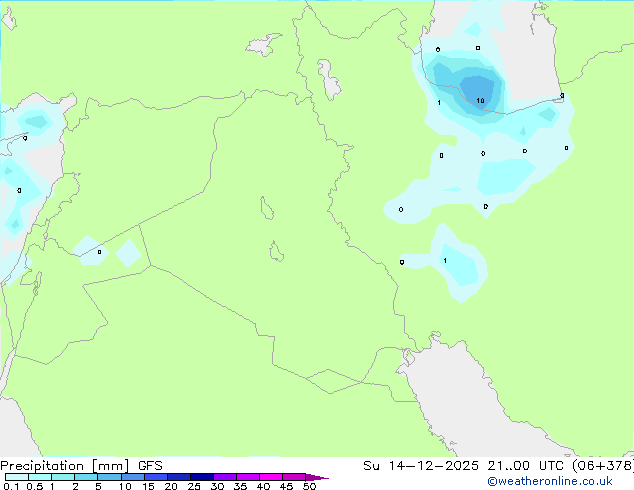634x490 pixels.
Task: Select the GFS model label
Action: tap(150, 466)
